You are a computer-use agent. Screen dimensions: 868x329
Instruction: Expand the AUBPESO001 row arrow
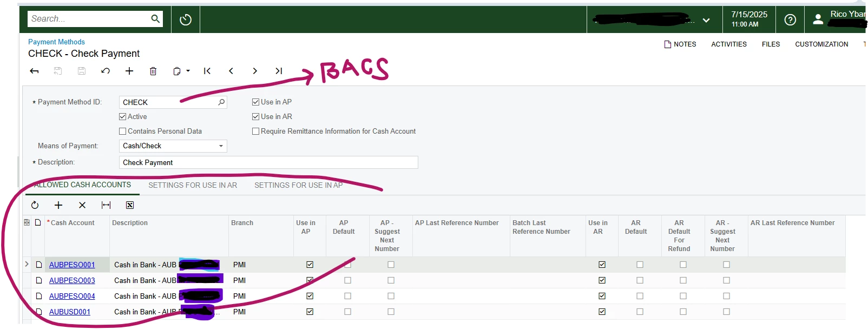(x=27, y=264)
